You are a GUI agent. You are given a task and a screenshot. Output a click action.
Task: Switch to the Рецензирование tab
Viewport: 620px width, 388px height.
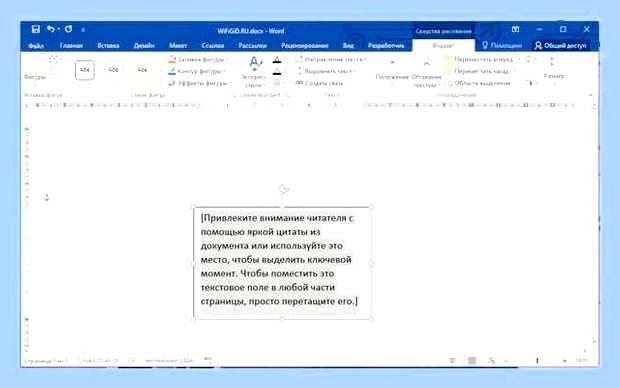pyautogui.click(x=304, y=46)
